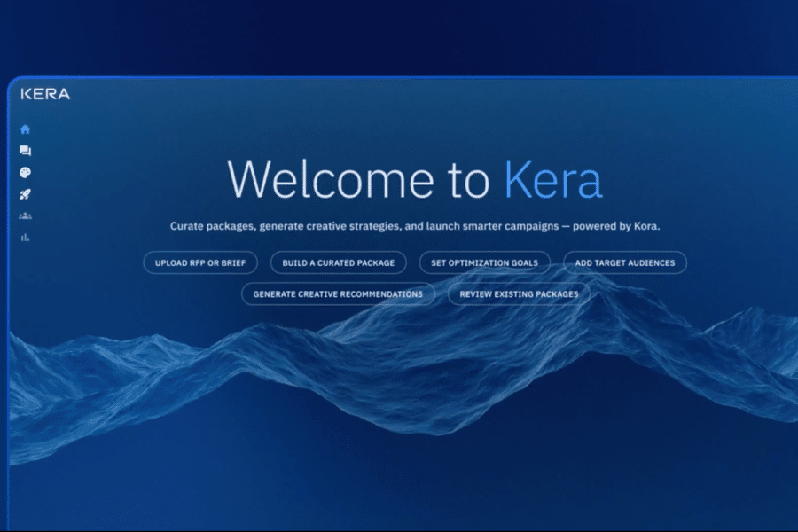Click the dark background outside the app window
Screen dimensions: 798x532
tap(399, 35)
